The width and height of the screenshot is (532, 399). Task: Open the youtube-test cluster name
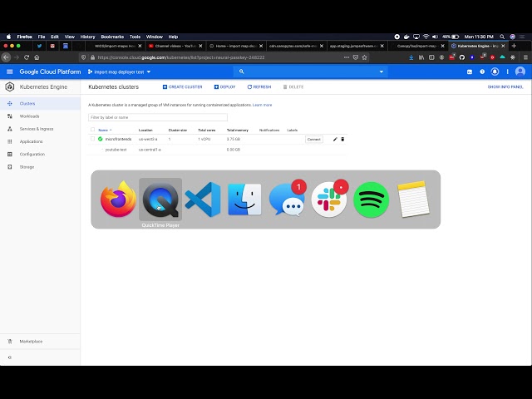click(x=116, y=150)
